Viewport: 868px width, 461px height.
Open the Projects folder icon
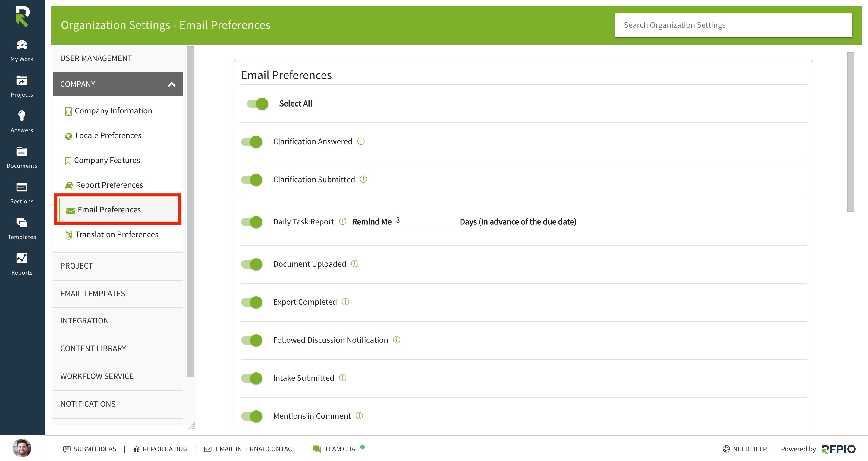[22, 80]
